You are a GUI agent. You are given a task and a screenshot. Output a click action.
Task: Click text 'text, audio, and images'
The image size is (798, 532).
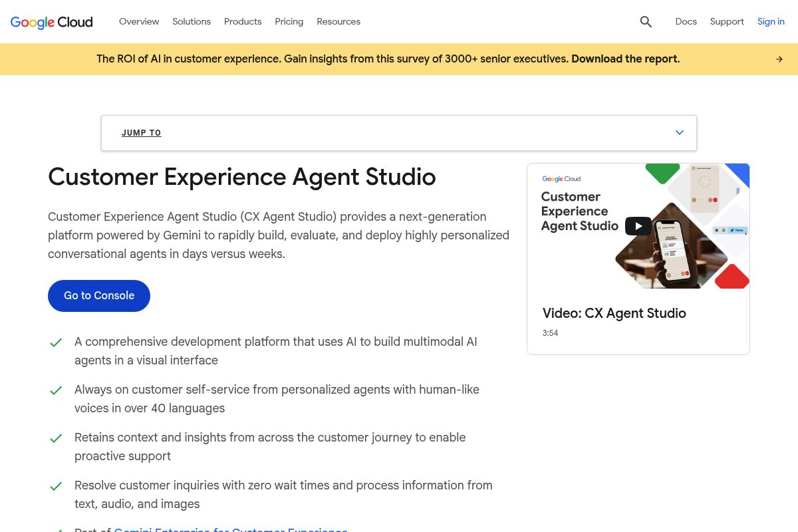pos(137,504)
